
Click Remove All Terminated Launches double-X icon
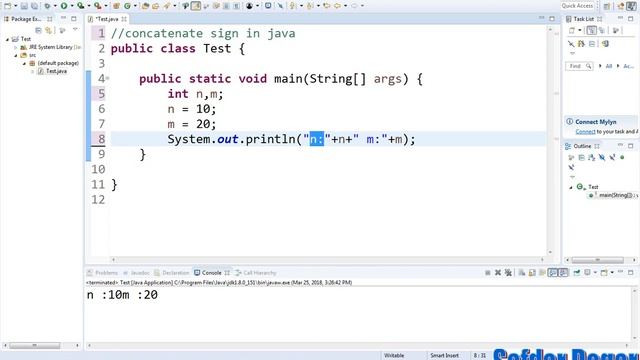point(508,273)
